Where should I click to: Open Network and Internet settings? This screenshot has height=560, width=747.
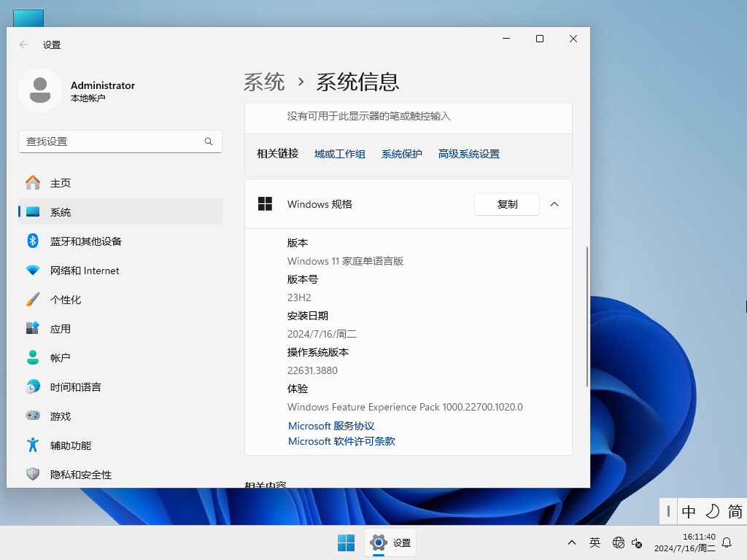(84, 270)
